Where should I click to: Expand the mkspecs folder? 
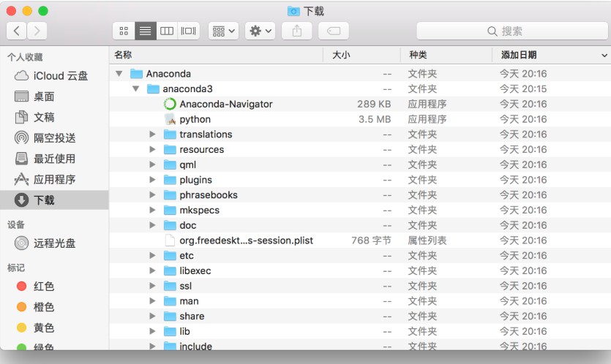(152, 210)
